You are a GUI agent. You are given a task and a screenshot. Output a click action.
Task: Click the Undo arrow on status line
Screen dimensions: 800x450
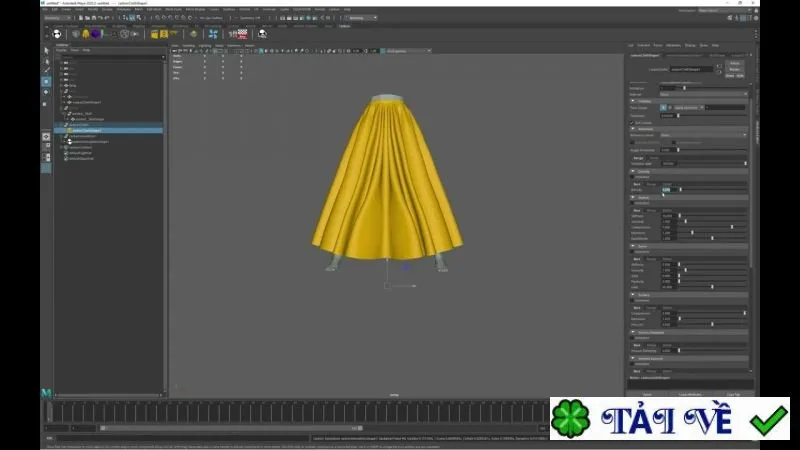101,18
